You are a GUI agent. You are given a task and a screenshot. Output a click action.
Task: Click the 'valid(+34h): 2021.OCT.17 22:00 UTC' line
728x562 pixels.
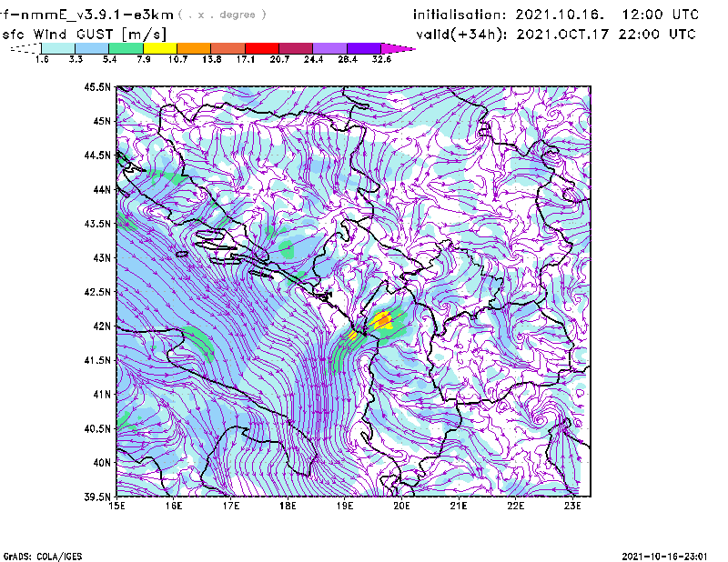tap(556, 35)
